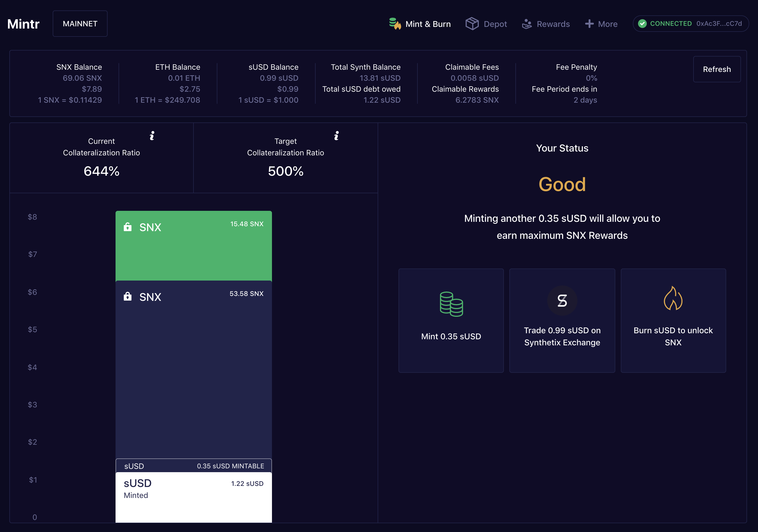Click the white sUSD Minted bar segment

pos(193,497)
